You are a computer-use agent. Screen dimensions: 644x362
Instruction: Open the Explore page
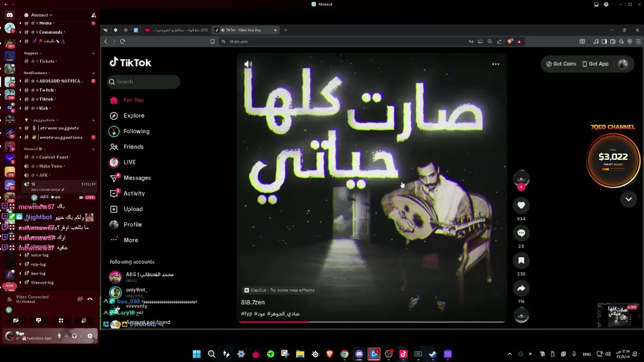(127, 116)
